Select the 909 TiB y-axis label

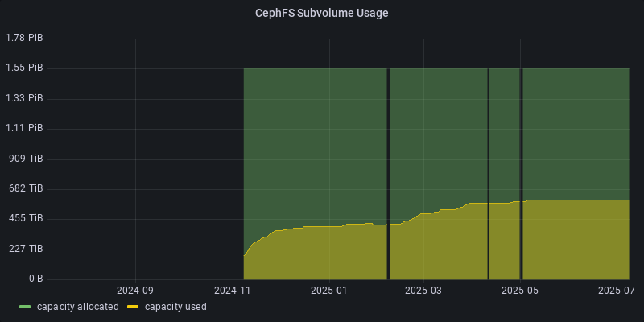coord(27,159)
